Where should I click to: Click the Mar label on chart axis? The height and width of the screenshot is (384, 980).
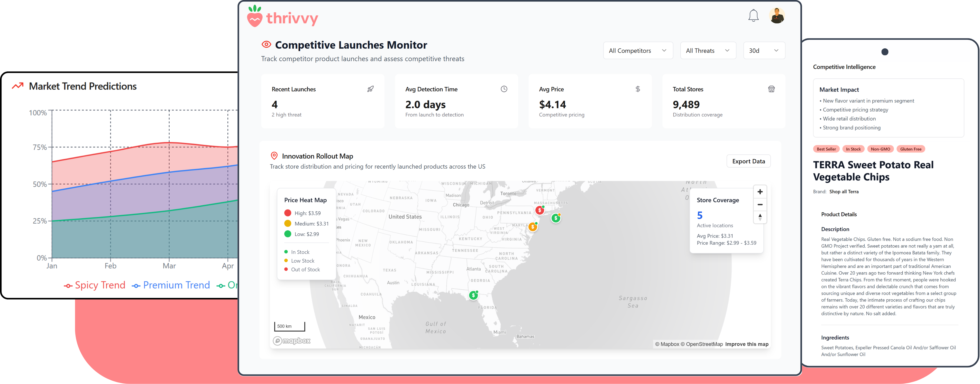tap(169, 266)
